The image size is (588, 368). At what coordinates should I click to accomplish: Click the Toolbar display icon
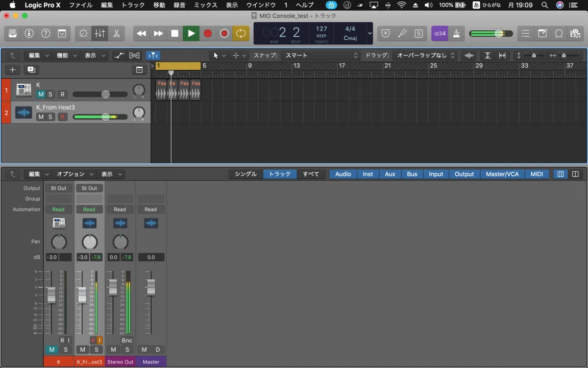[62, 33]
